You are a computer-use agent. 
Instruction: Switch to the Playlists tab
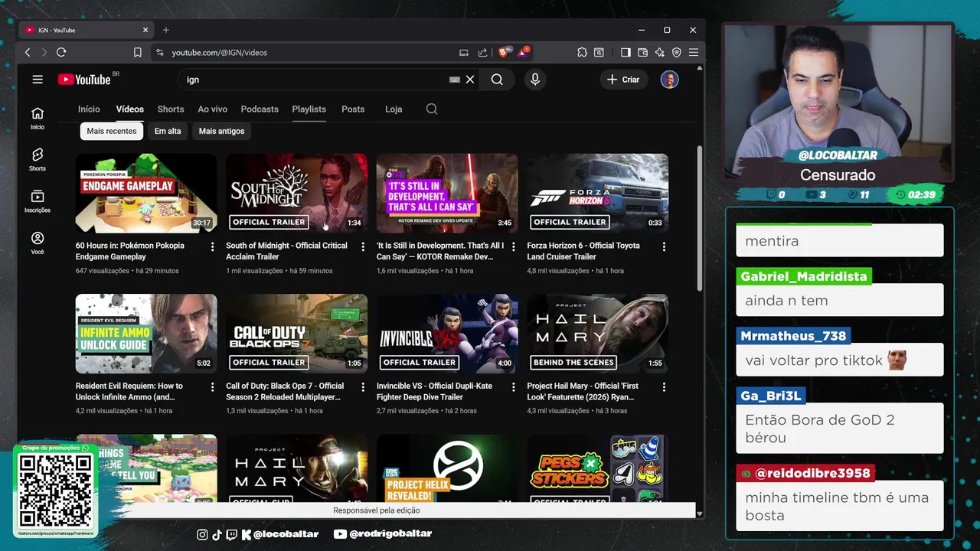tap(309, 109)
